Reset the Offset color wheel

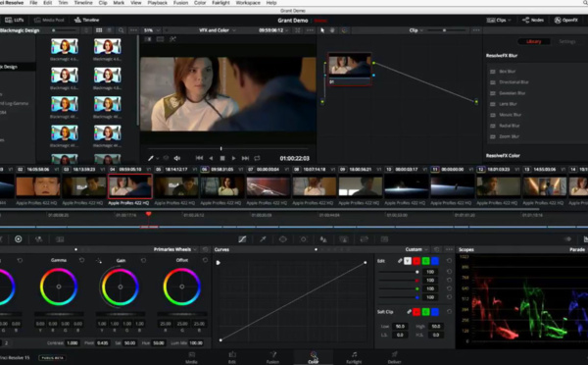click(205, 260)
